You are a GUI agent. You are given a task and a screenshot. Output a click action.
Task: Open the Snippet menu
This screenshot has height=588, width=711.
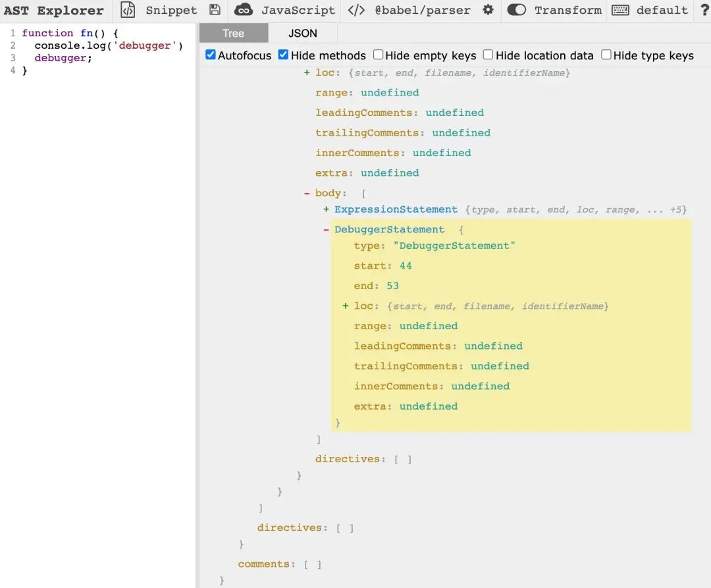click(171, 10)
